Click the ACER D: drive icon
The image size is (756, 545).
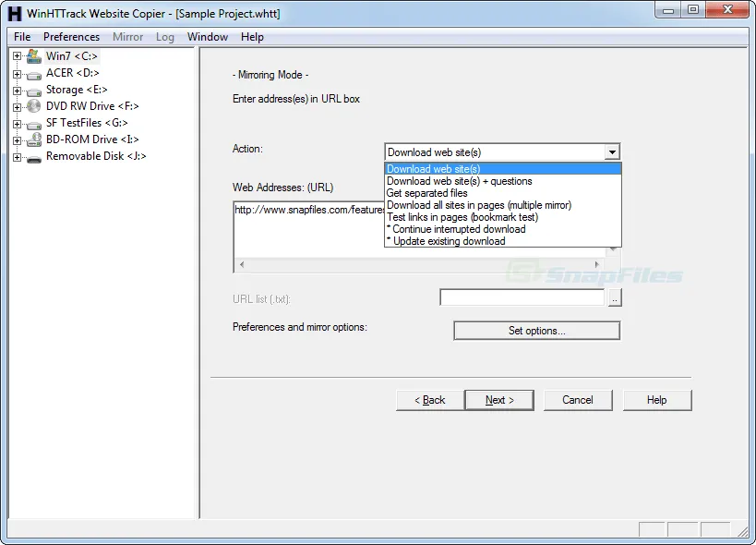tap(34, 75)
